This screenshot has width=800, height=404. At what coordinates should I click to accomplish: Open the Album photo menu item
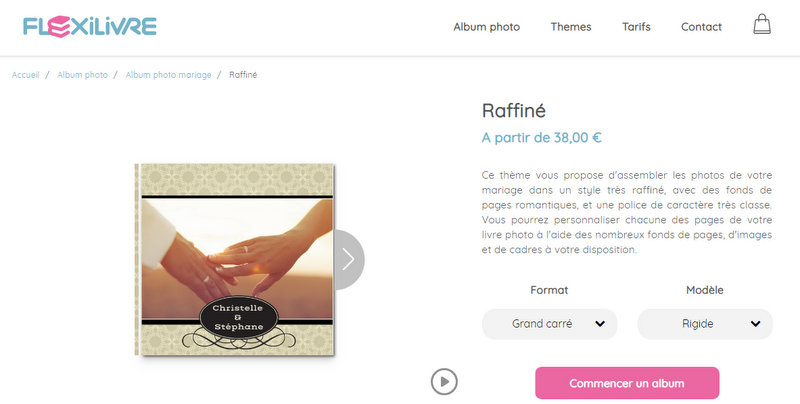tap(487, 27)
